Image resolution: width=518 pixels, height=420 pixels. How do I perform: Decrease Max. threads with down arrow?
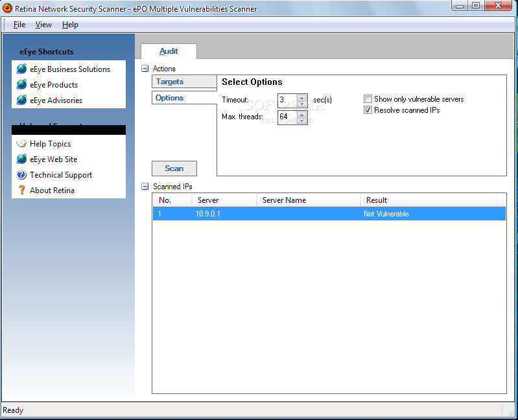click(301, 120)
